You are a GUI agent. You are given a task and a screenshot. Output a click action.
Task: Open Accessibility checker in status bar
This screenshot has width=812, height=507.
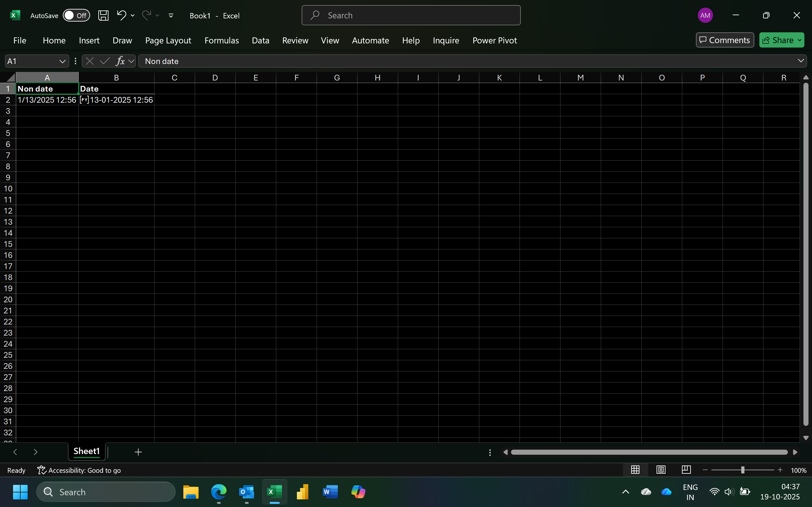(79, 471)
